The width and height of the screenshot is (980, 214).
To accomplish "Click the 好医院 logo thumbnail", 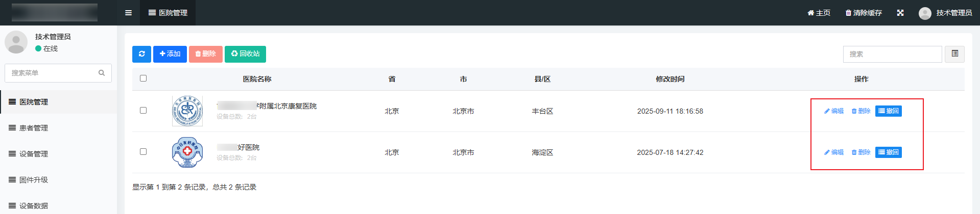I will pos(187,152).
